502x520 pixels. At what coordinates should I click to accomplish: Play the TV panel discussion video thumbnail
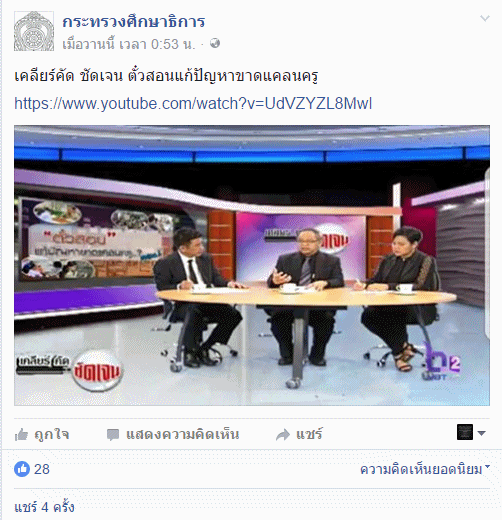point(252,265)
